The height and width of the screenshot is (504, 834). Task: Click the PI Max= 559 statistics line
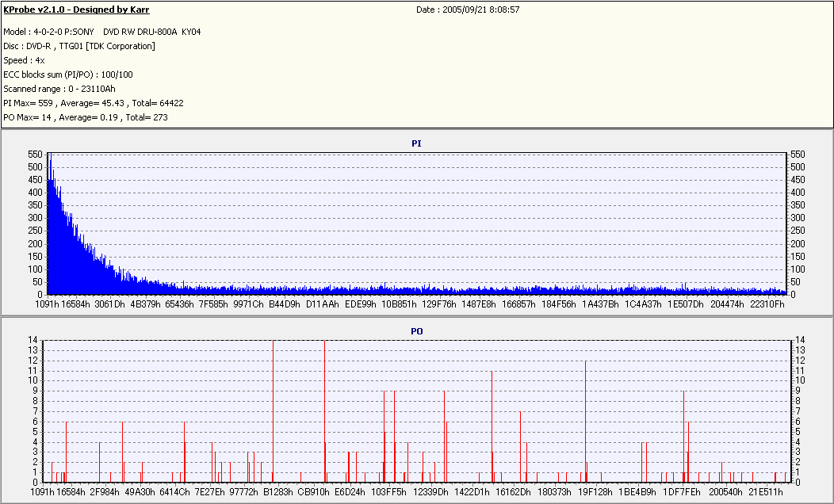pos(94,103)
